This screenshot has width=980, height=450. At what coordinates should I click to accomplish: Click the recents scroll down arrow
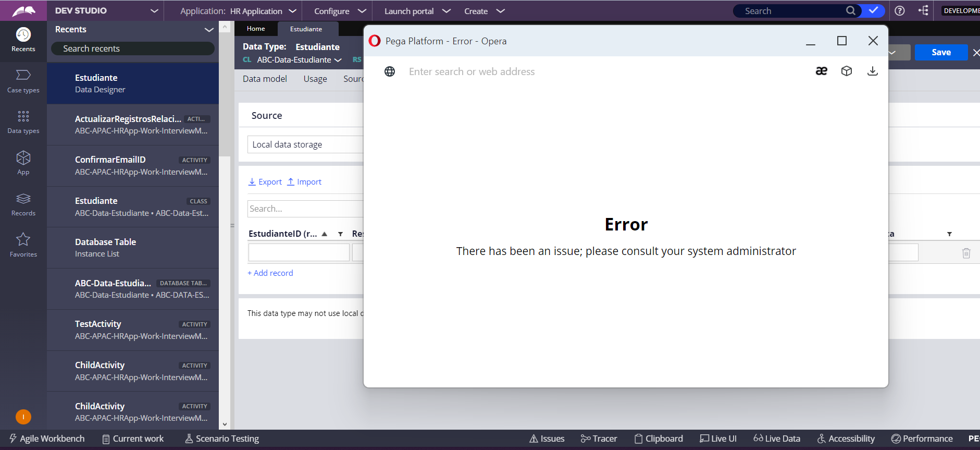point(225,424)
